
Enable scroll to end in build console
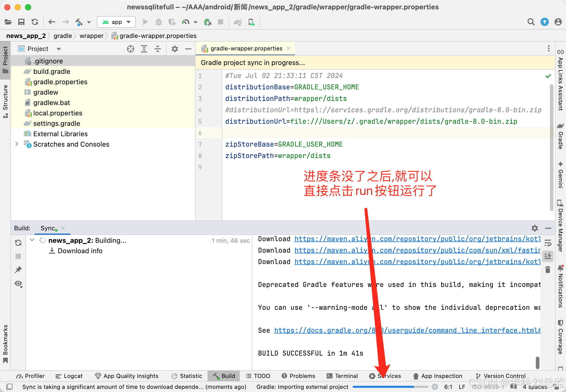(548, 256)
